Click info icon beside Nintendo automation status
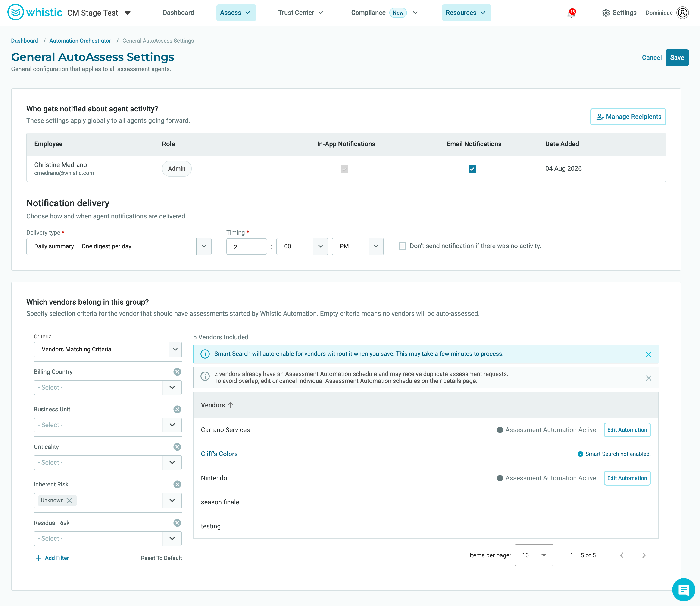Viewport: 700px width, 606px height. point(500,478)
